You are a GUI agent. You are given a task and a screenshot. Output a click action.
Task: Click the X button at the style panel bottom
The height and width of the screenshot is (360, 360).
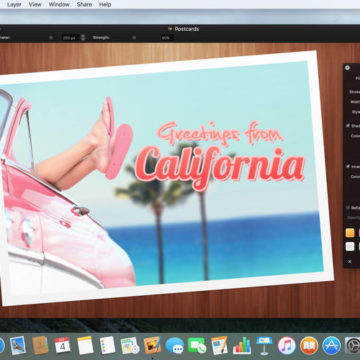tap(350, 262)
